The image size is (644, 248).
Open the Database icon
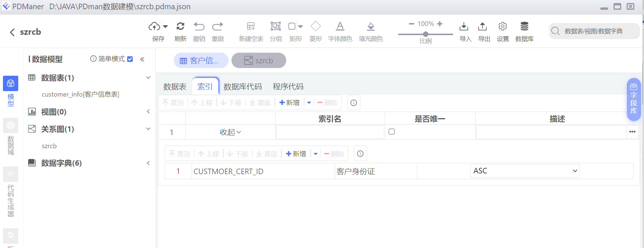pos(524,26)
